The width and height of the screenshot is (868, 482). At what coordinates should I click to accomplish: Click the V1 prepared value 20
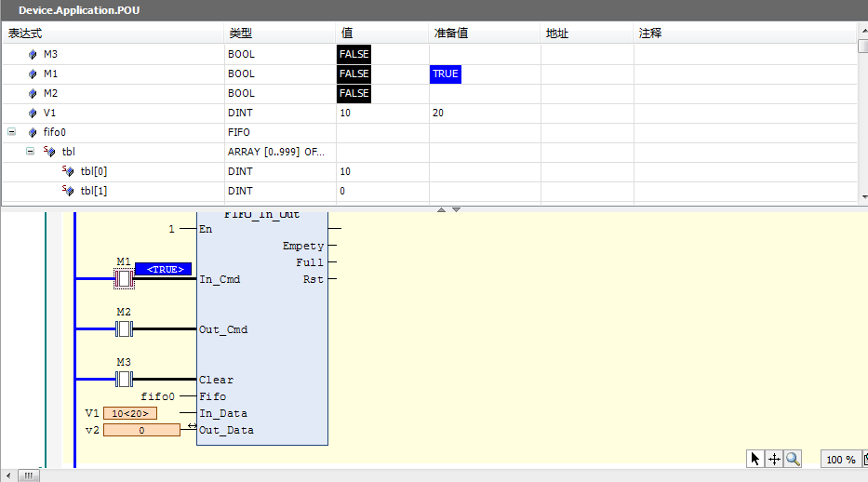coord(438,113)
